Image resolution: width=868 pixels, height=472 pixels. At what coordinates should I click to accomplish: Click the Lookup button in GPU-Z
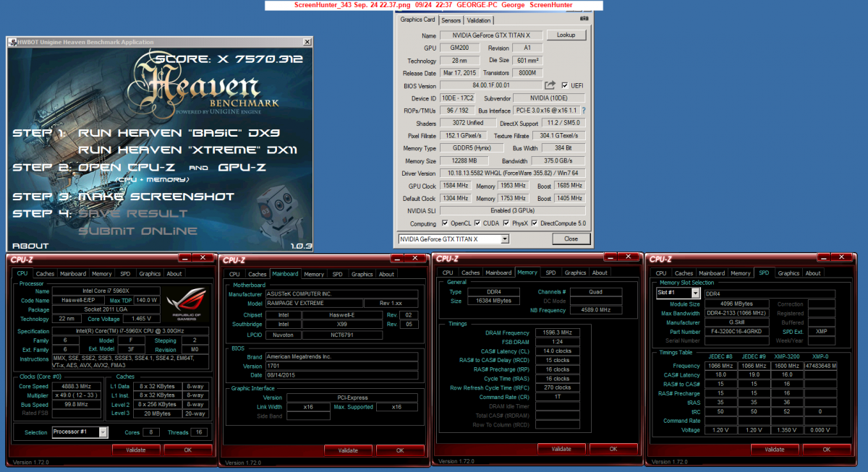coord(566,35)
